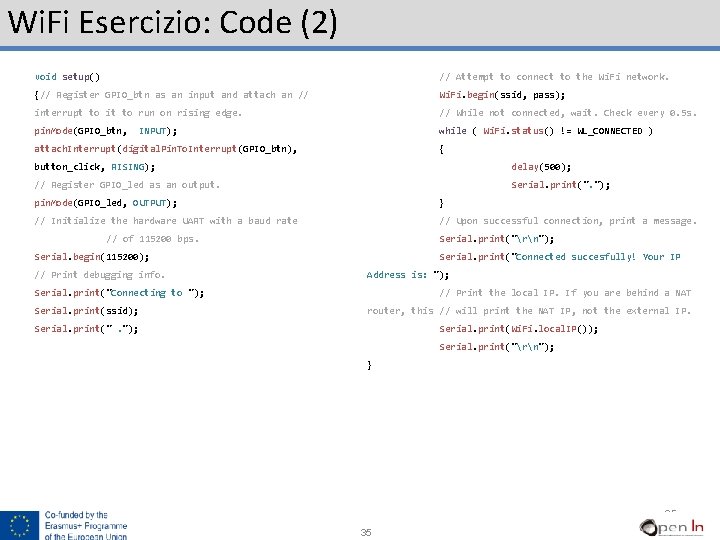The image size is (720, 540).
Task: Select the "WiFi.begin(ssid, pass);" line
Action: pos(502,95)
